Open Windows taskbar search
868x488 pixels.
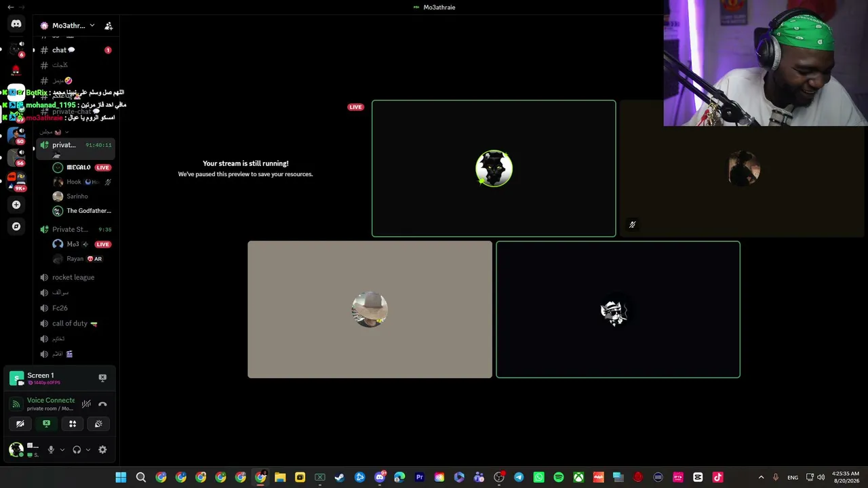[x=141, y=477]
